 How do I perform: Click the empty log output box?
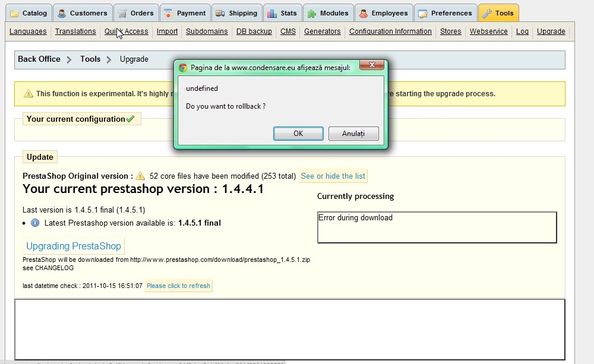(290, 330)
